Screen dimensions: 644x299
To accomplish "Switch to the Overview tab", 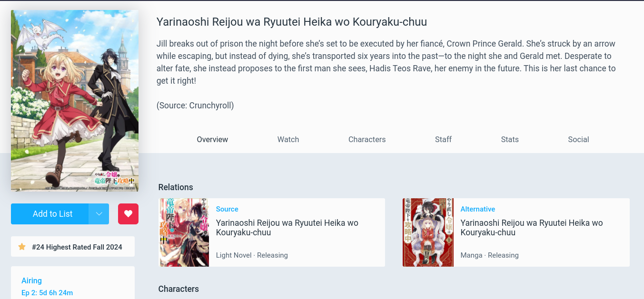I will tap(212, 139).
